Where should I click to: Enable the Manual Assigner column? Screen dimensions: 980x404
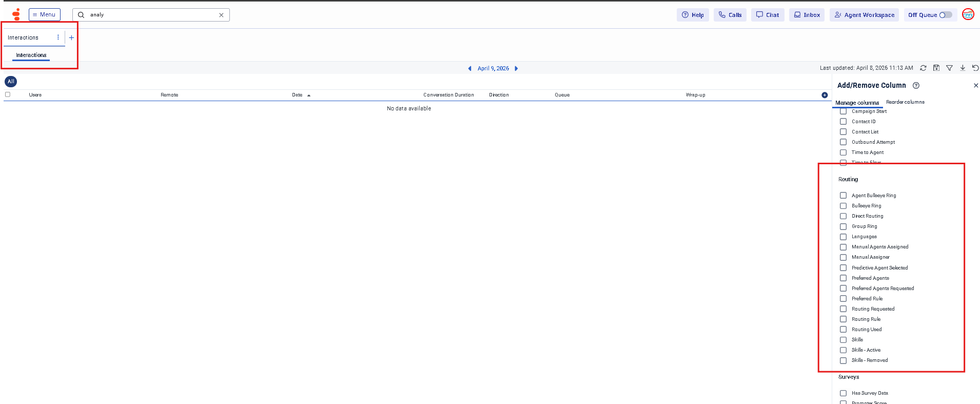tap(843, 257)
